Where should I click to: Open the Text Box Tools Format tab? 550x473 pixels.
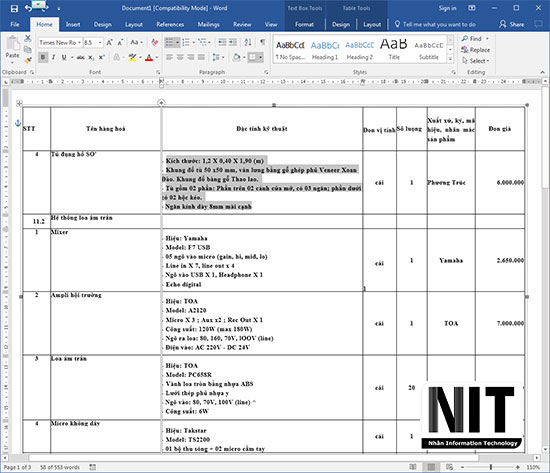(x=304, y=25)
